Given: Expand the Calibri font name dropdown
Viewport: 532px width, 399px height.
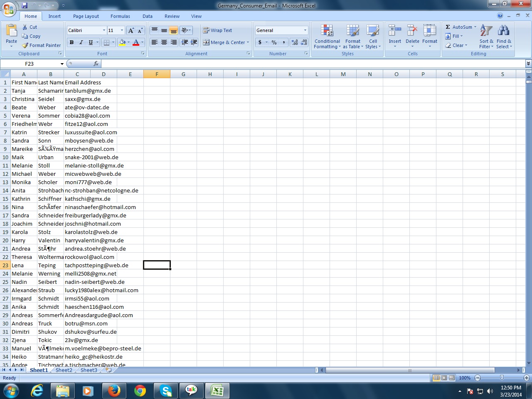Looking at the screenshot, I should 104,30.
